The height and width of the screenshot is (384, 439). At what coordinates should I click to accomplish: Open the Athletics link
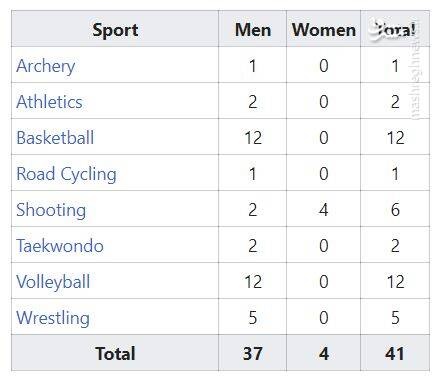point(49,101)
